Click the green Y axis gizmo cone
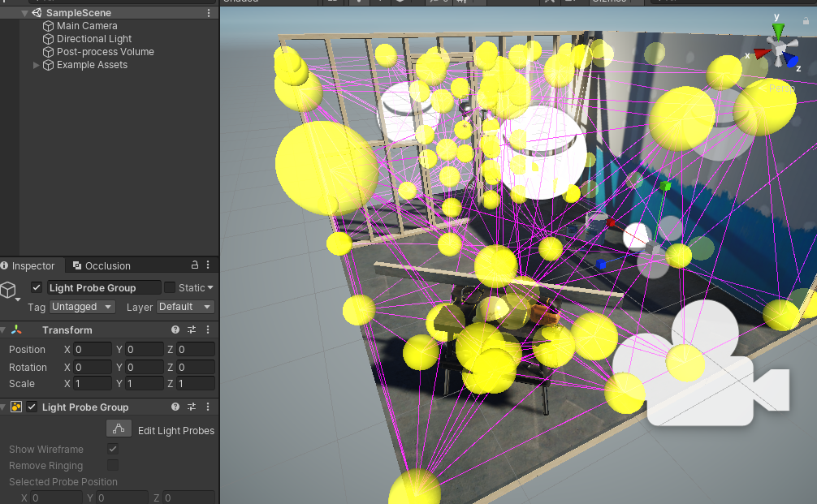817x504 pixels. pos(778,30)
